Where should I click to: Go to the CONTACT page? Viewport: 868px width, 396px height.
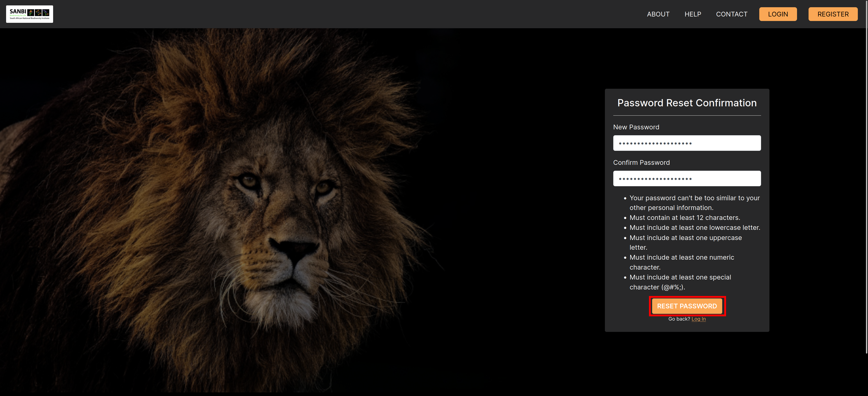click(731, 14)
